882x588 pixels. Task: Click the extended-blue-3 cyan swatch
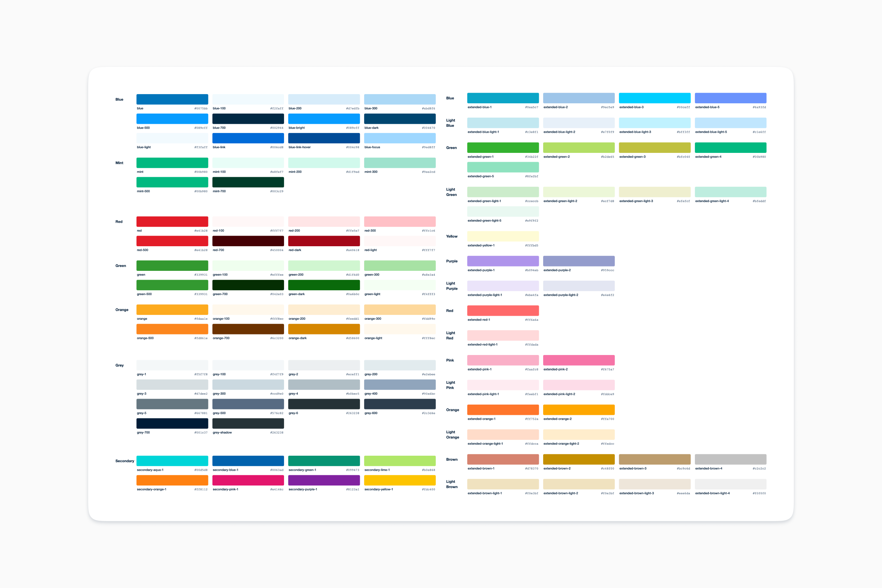(655, 98)
